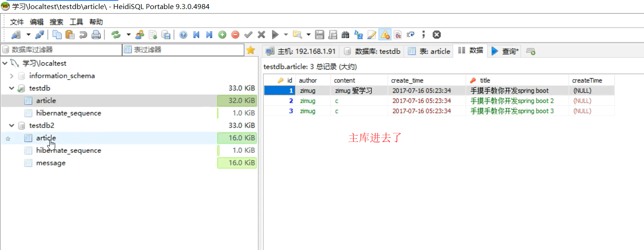
Task: Select information_schema in the tree
Action: [62, 76]
